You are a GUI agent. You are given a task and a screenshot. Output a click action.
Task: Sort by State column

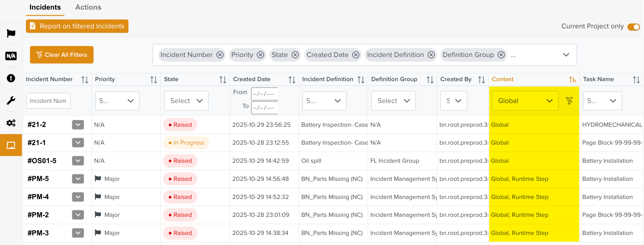223,80
